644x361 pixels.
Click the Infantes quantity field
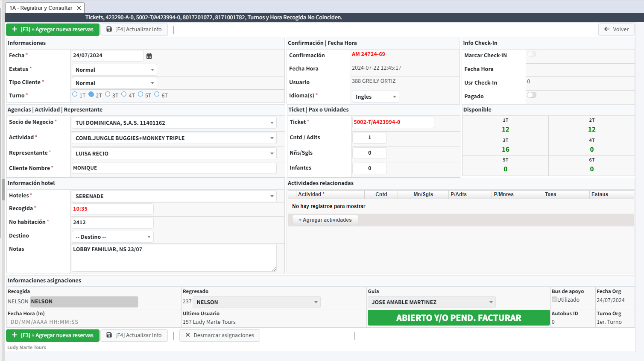(x=369, y=168)
